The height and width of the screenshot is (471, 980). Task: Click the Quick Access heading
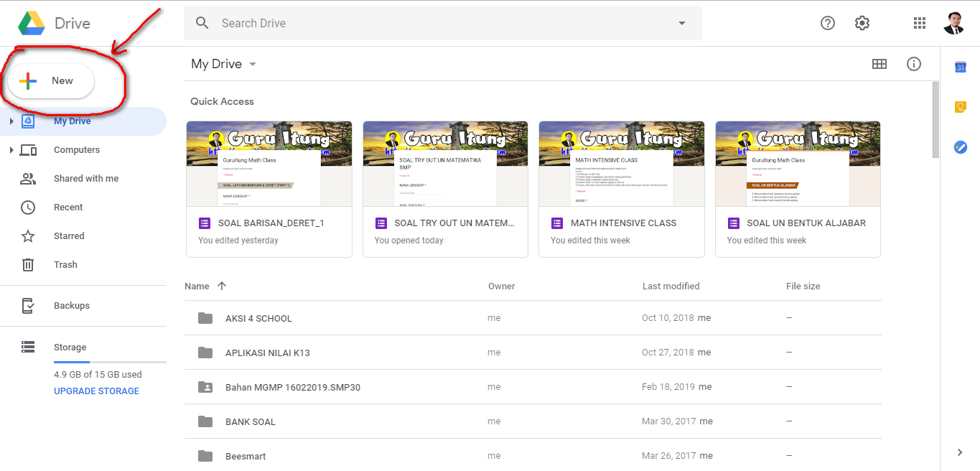pyautogui.click(x=222, y=101)
